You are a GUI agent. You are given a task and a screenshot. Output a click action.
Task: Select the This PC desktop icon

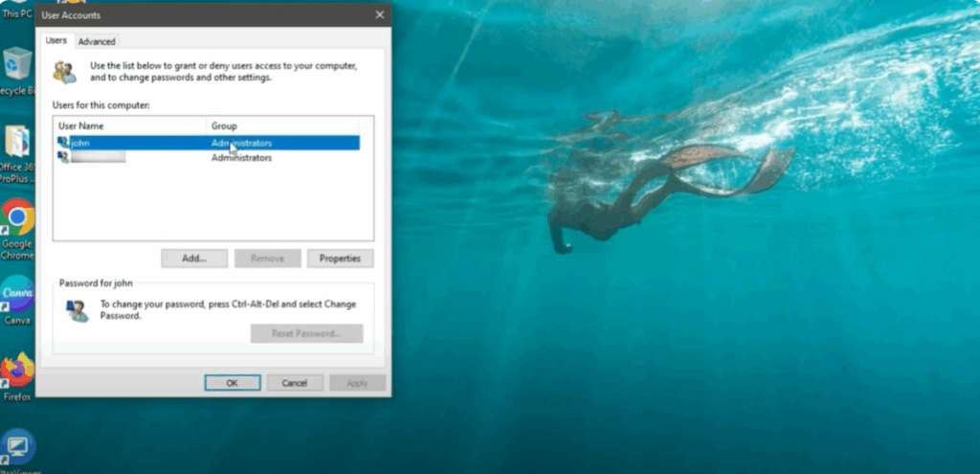[16, 10]
